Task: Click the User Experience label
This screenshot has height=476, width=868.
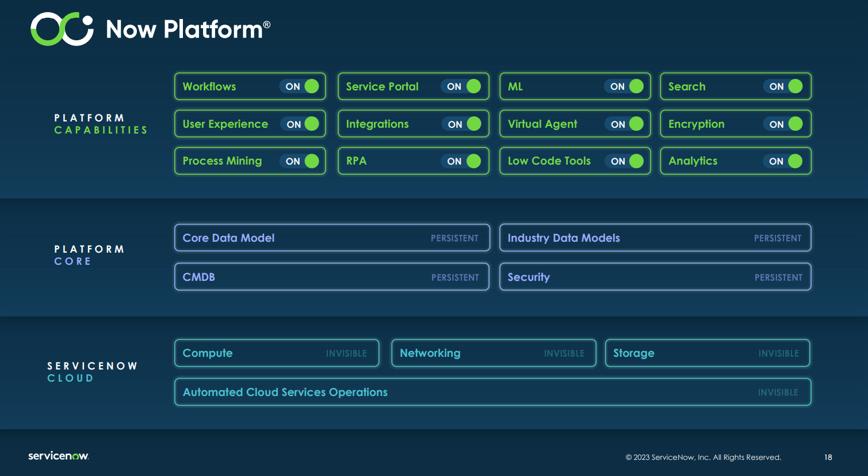Action: (225, 124)
